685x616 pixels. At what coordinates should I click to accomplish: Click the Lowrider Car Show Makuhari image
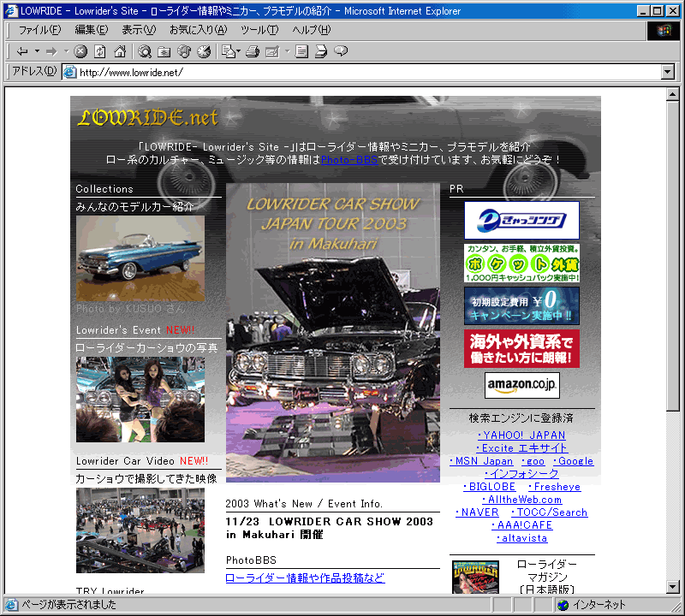tap(333, 333)
